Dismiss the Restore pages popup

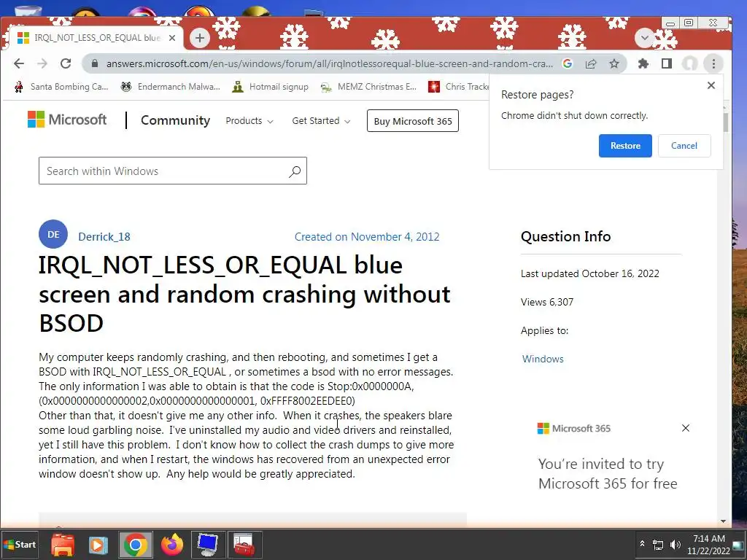pos(711,85)
